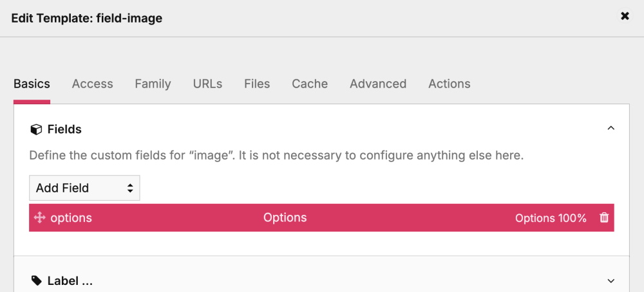Click the move handle on the options field
644x292 pixels.
pyautogui.click(x=39, y=218)
